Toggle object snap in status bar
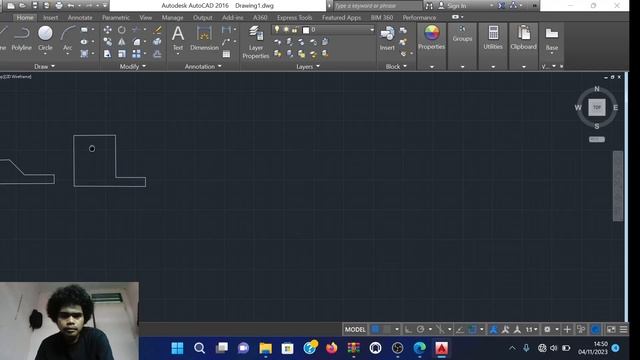Screen dimensions: 640x360 click(x=472, y=329)
